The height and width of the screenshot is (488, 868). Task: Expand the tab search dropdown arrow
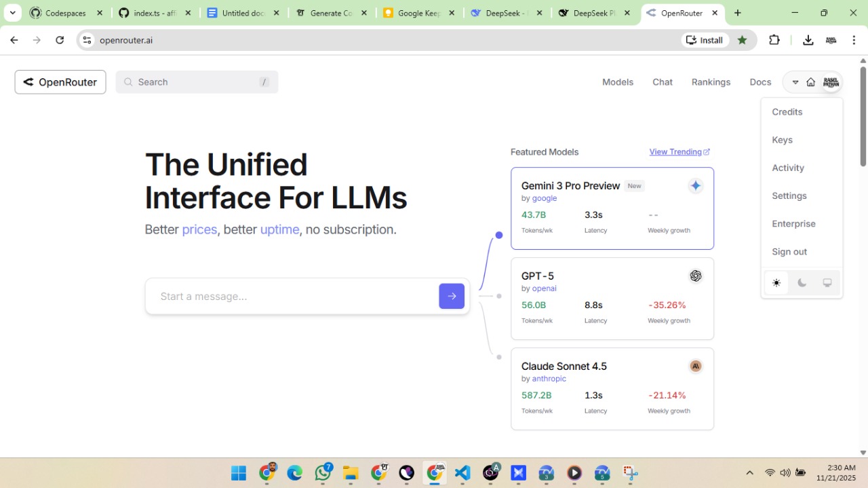pyautogui.click(x=12, y=13)
